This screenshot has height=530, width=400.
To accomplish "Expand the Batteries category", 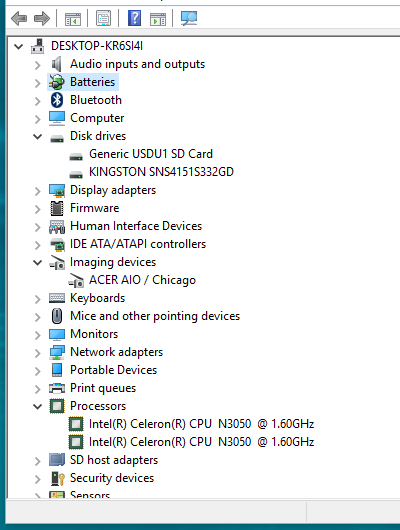I will [x=38, y=83].
